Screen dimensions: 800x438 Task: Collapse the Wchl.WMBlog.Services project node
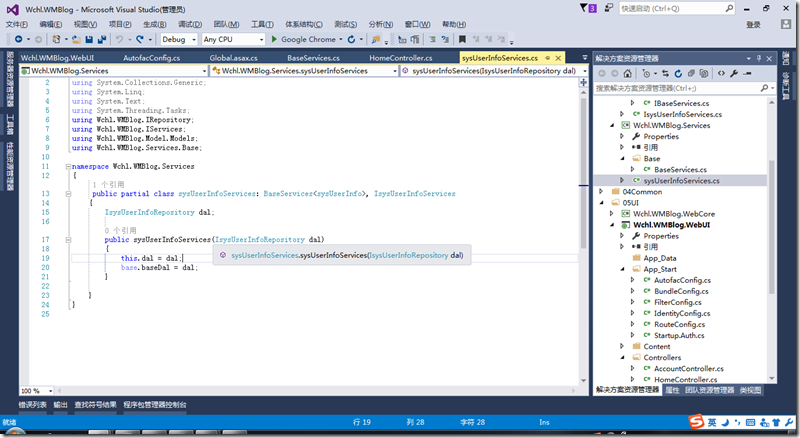tap(612, 125)
